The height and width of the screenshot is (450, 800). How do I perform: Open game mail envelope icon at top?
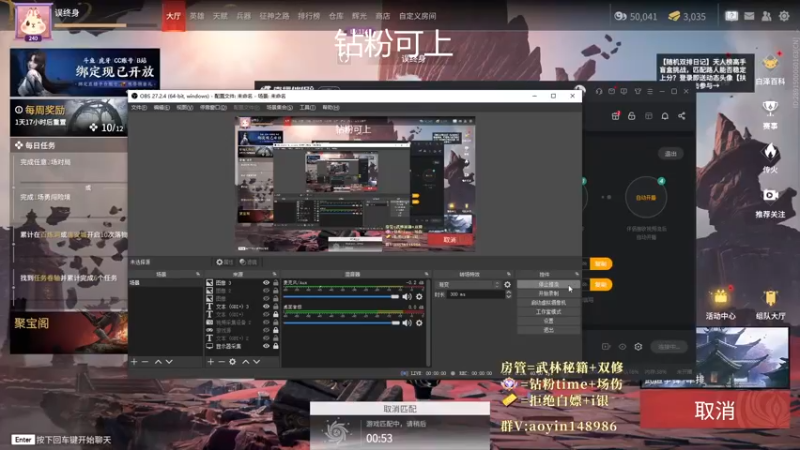point(749,16)
